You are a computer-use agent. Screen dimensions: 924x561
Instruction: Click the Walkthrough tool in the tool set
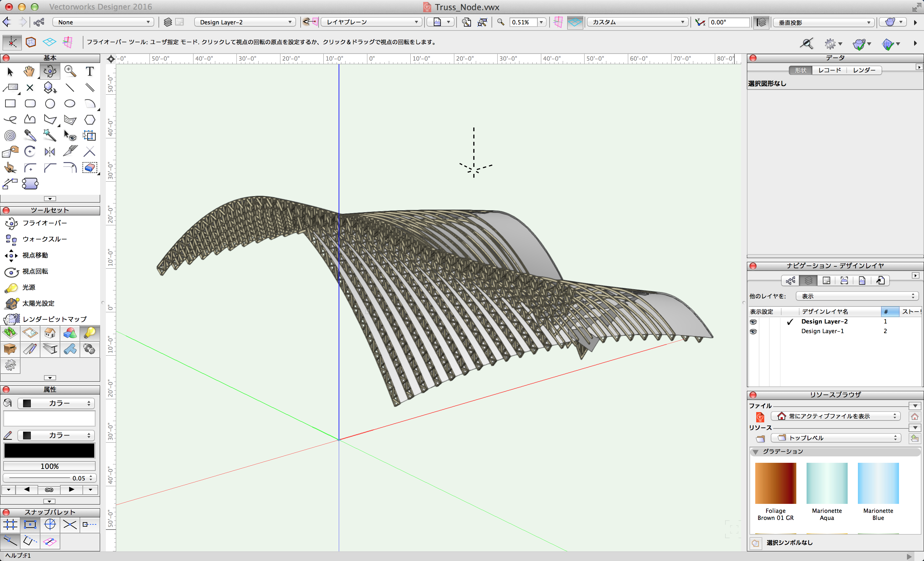44,239
